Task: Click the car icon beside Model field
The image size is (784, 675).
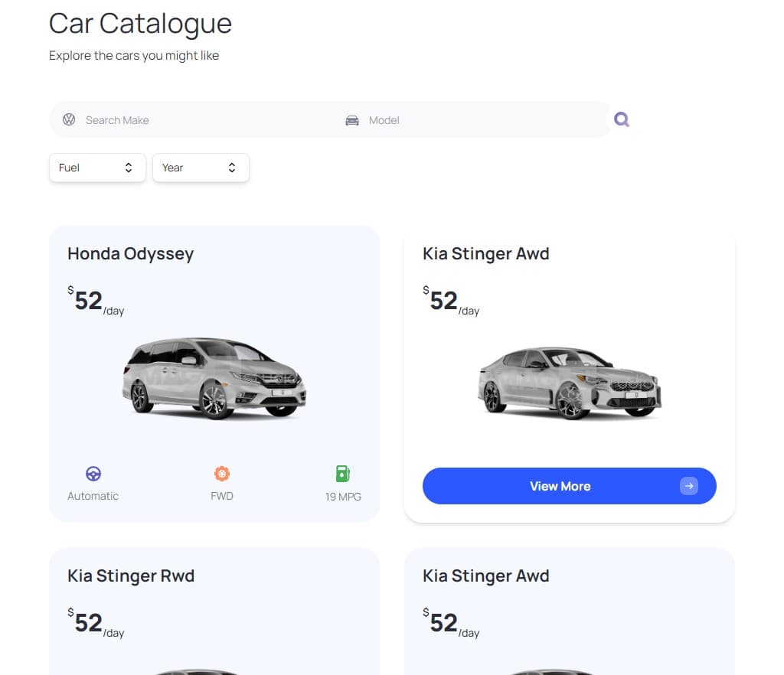Action: [x=352, y=120]
